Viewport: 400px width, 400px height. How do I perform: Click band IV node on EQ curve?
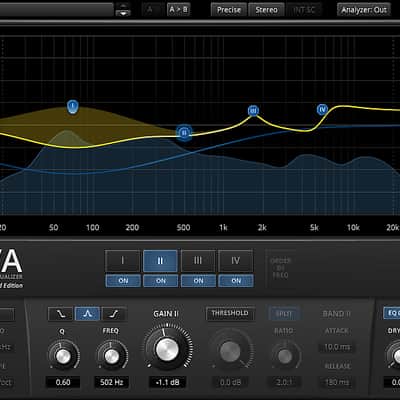point(322,109)
